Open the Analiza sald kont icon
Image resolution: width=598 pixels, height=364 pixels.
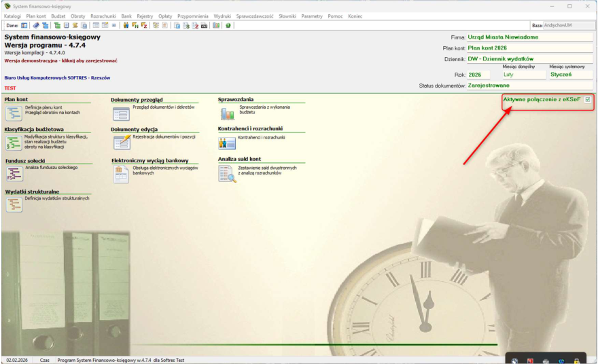[227, 174]
